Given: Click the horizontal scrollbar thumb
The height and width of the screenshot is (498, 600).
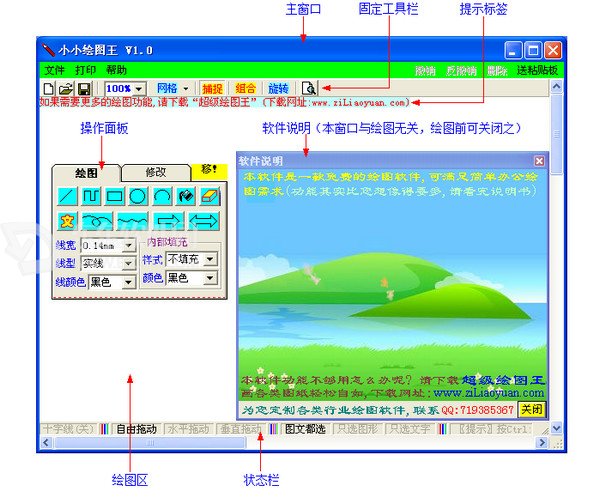Looking at the screenshot, I should [150, 443].
